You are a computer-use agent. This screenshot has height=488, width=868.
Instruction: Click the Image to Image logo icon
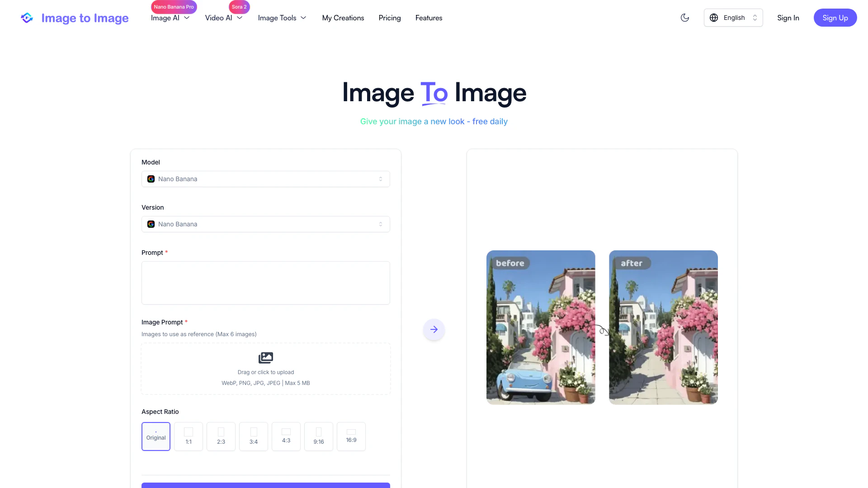[x=27, y=18]
